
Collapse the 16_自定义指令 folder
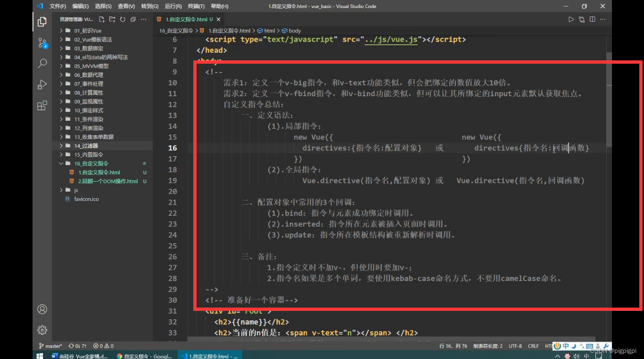pyautogui.click(x=102, y=164)
